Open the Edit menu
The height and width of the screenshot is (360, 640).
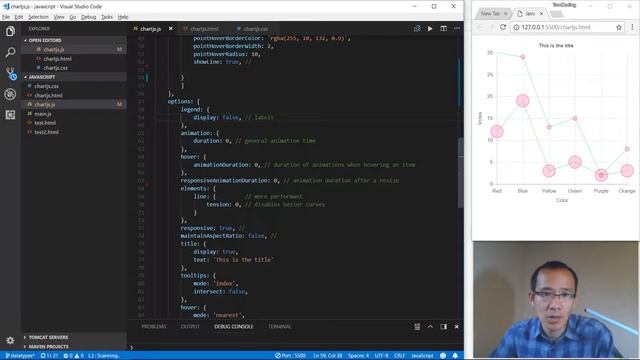[x=19, y=17]
